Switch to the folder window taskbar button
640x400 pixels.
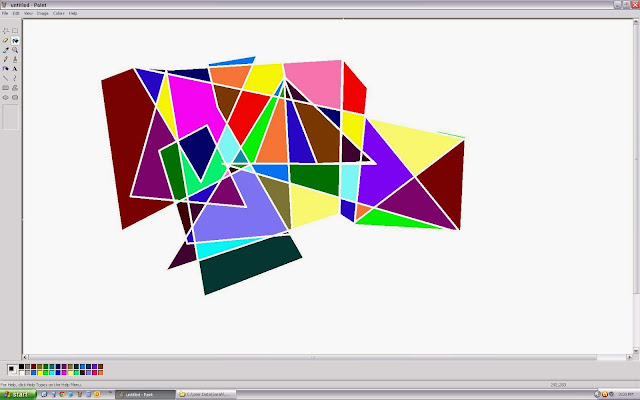point(206,394)
